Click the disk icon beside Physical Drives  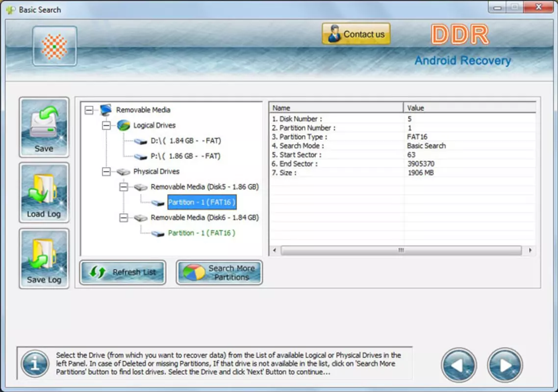click(123, 172)
